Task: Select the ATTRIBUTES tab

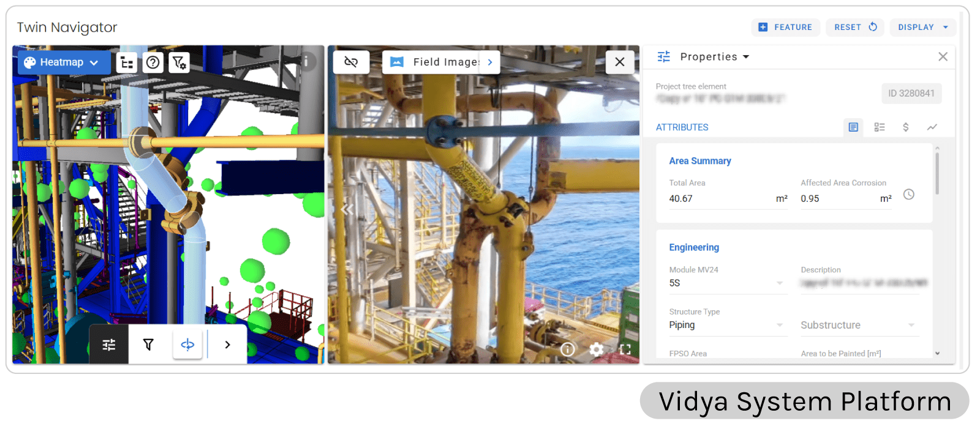Action: pos(682,127)
